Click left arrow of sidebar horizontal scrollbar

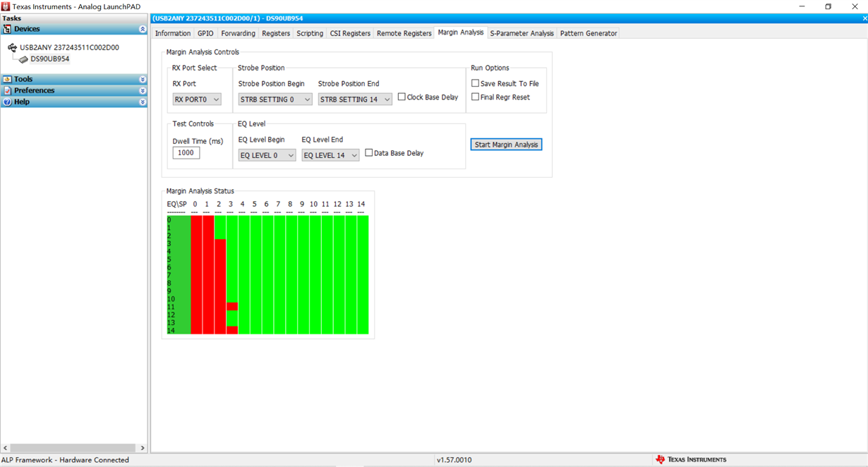coord(5,448)
